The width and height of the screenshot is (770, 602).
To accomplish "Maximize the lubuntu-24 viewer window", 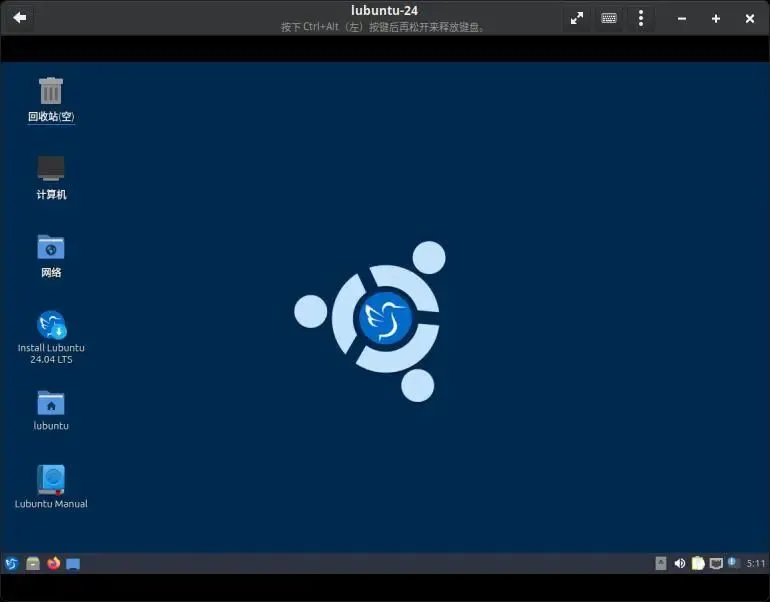I will (715, 19).
